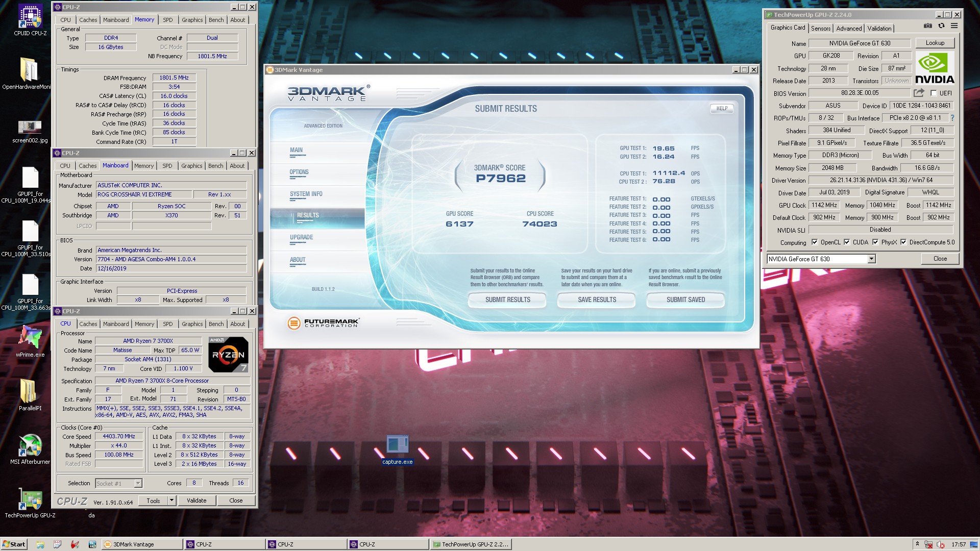Click the GPU score value 6137
This screenshot has width=980, height=551.
(459, 224)
